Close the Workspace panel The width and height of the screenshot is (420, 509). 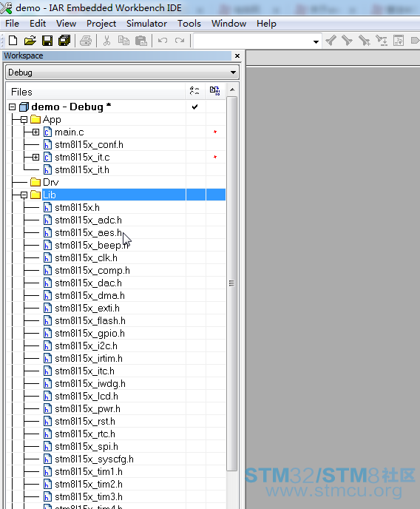tap(237, 55)
